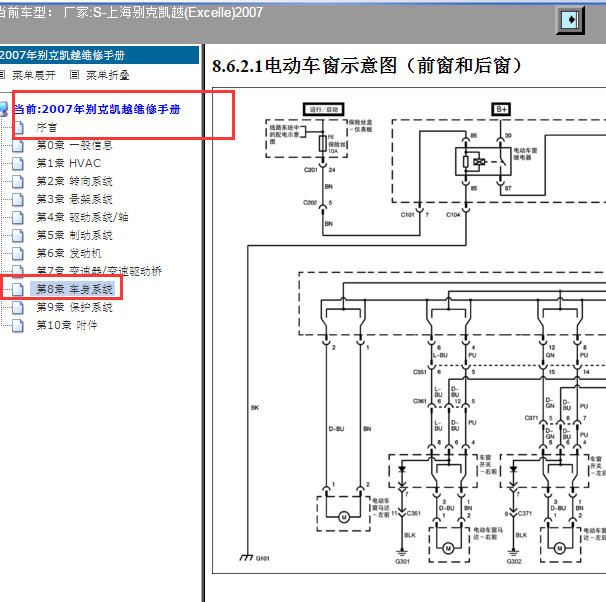Click the 电动车窗继电器 label in diagram

[x=525, y=154]
